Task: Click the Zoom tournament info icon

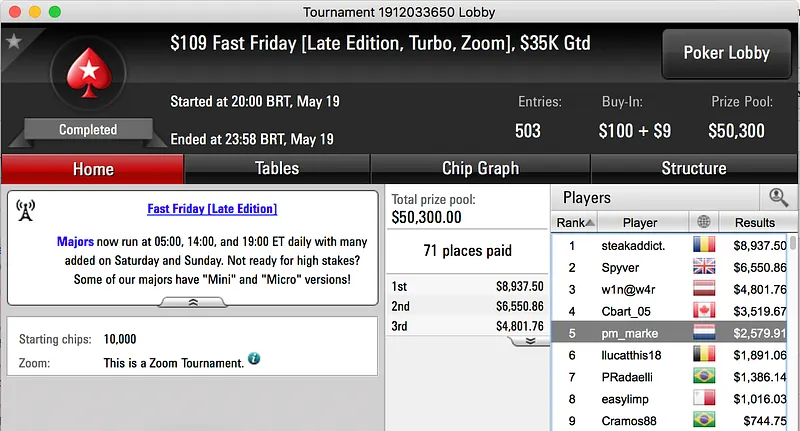Action: point(254,358)
